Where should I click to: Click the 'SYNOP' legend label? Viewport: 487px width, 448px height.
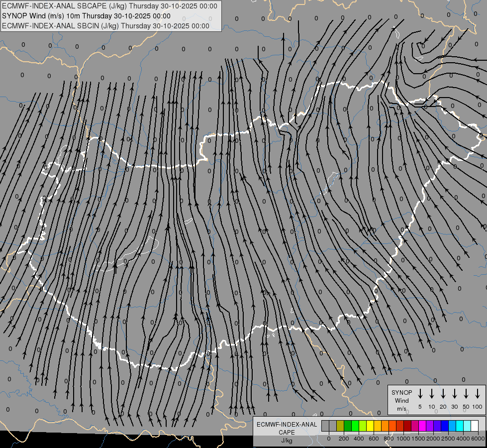point(401,392)
